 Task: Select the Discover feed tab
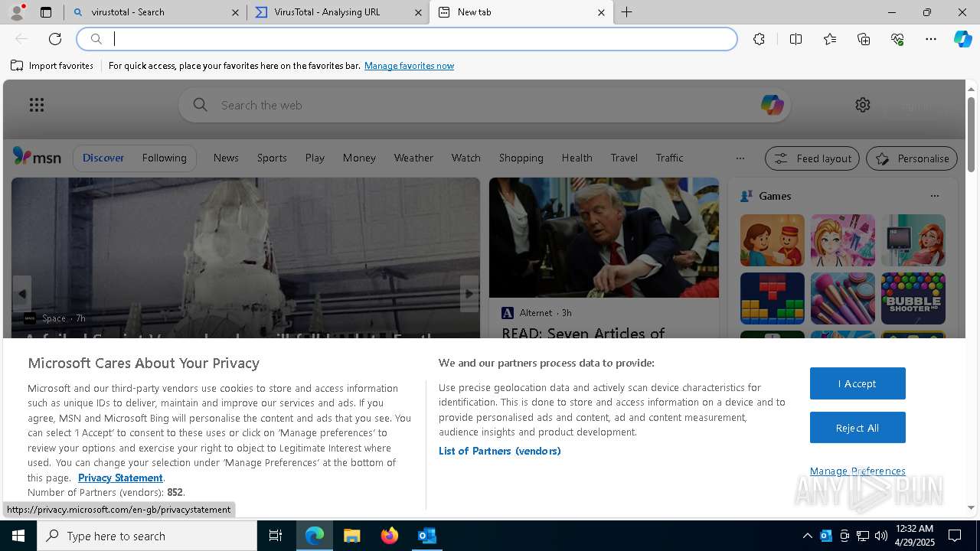coord(103,158)
